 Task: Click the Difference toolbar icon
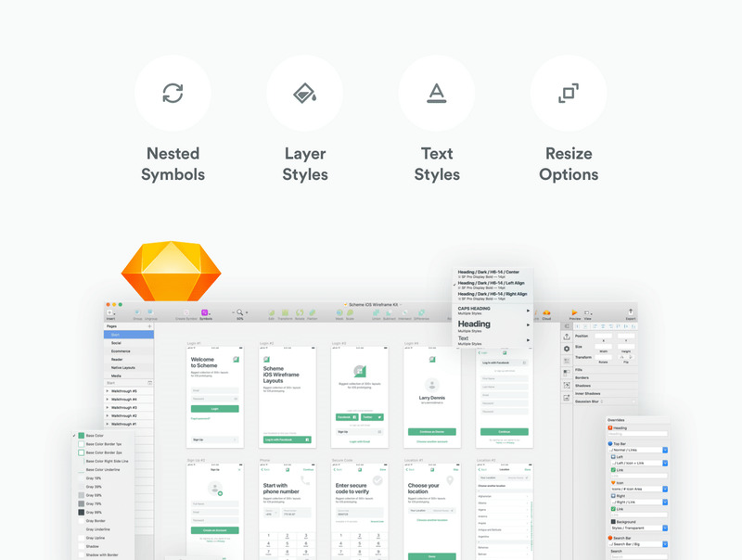pos(421,312)
